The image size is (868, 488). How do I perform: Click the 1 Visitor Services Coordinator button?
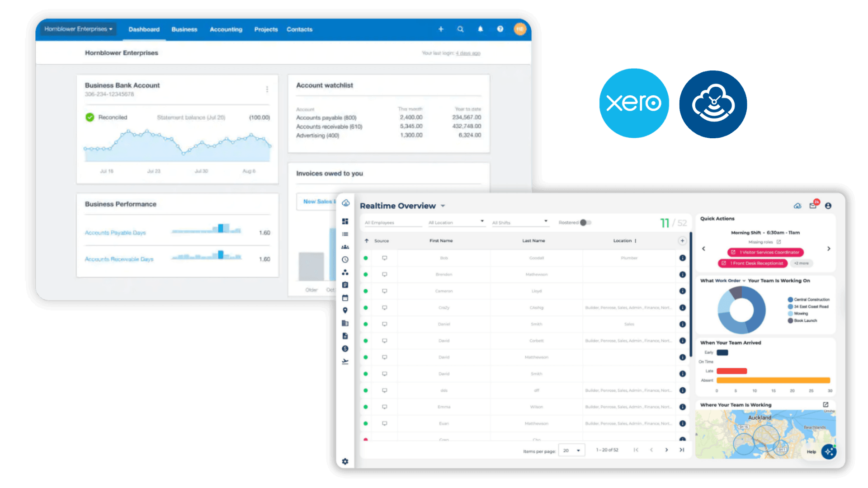pyautogui.click(x=765, y=253)
